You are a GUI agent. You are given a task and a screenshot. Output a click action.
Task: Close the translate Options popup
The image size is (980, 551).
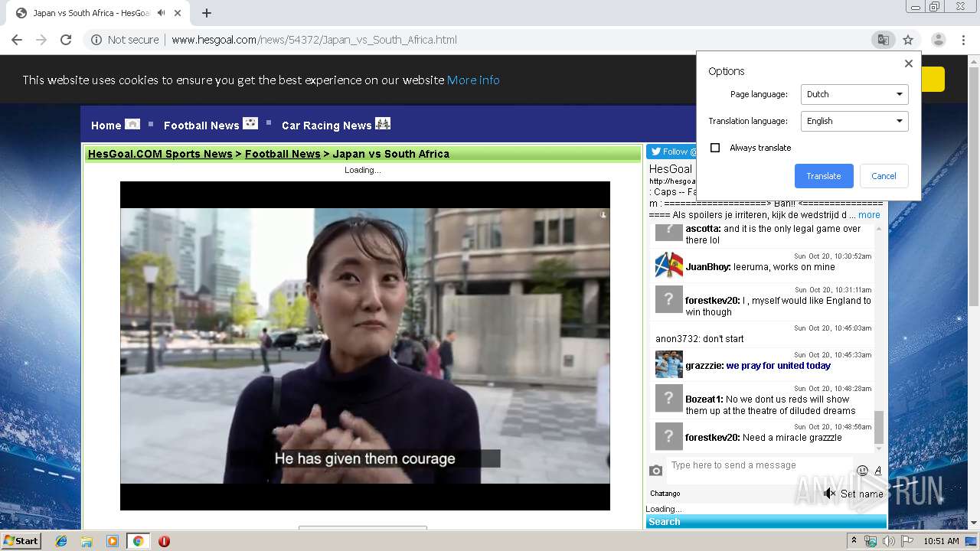[908, 64]
